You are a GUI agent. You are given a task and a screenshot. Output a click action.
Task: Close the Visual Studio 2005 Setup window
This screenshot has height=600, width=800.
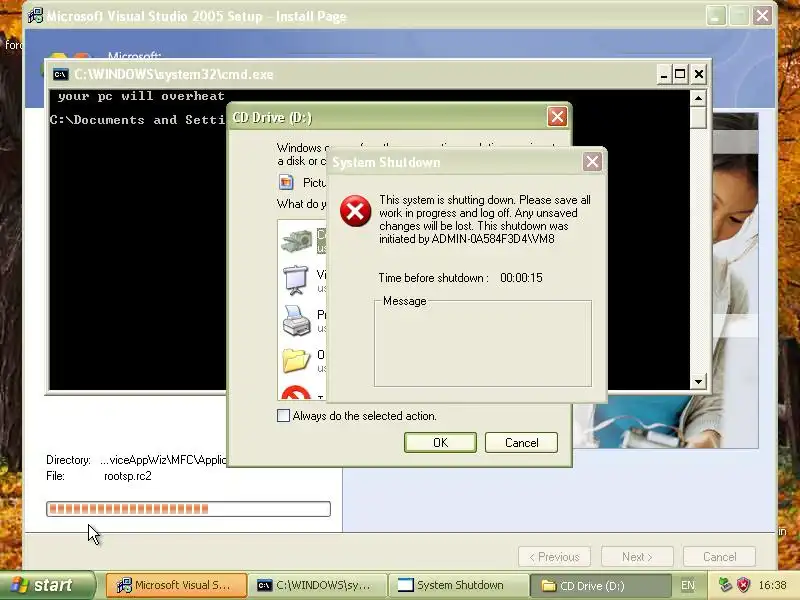point(762,16)
